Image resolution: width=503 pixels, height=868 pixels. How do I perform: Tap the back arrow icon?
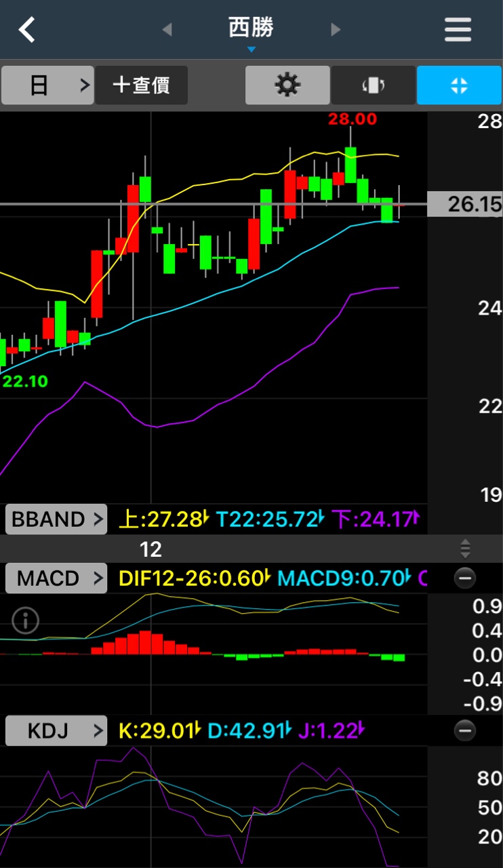pyautogui.click(x=27, y=30)
